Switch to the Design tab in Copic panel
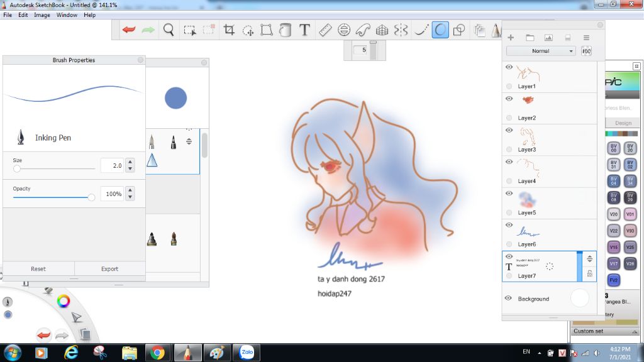The height and width of the screenshot is (362, 644). (x=623, y=123)
